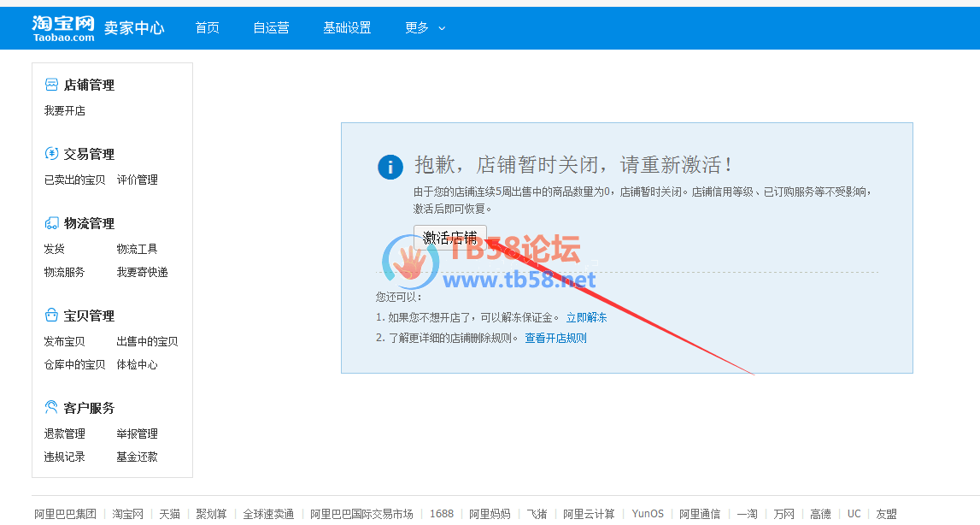Open footer link 阿里巴巴国际交易市场
The image size is (980, 525).
(x=361, y=514)
